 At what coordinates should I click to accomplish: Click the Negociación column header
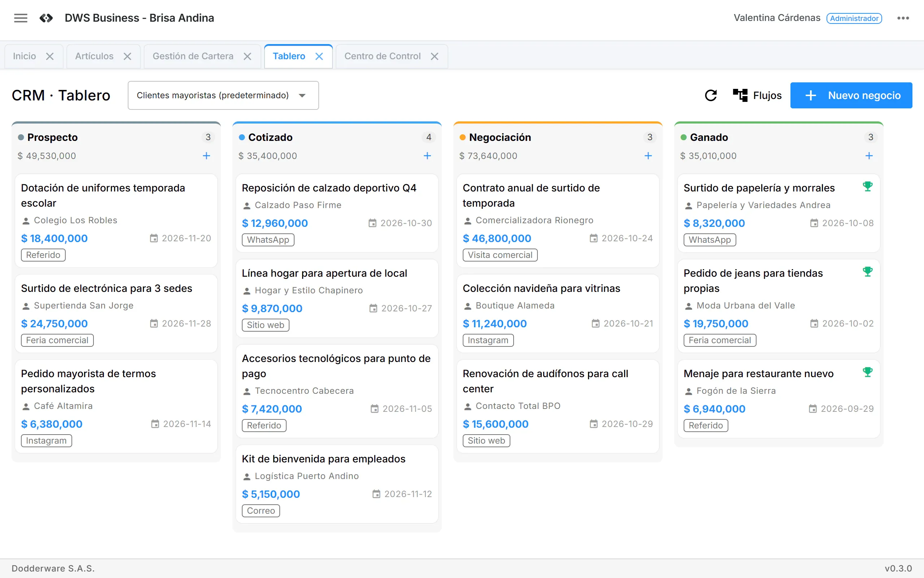(500, 137)
